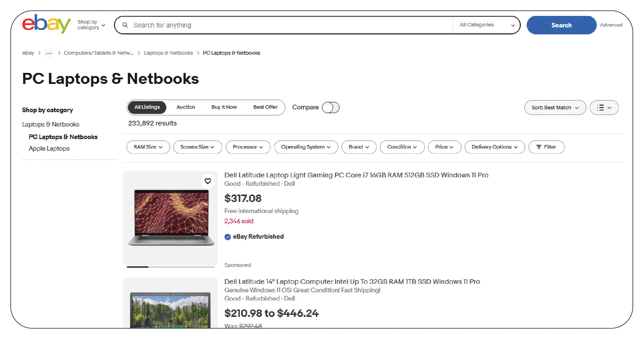Click into the Search for anything field
Viewport: 644px width, 339px height.
coord(282,25)
